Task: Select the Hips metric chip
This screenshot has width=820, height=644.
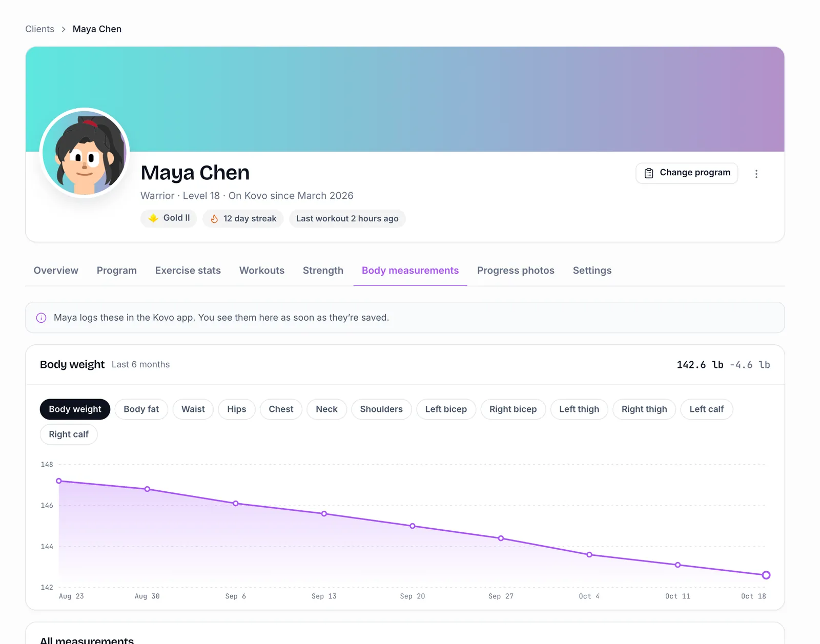Action: pos(237,409)
